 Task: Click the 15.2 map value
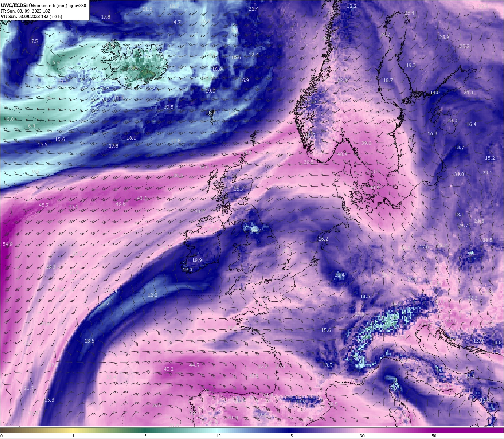(490, 158)
